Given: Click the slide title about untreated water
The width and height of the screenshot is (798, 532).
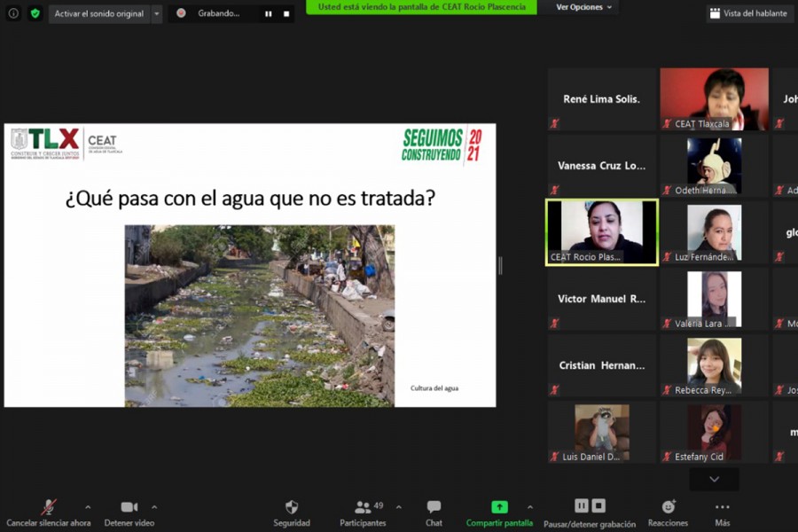Looking at the screenshot, I should 250,198.
